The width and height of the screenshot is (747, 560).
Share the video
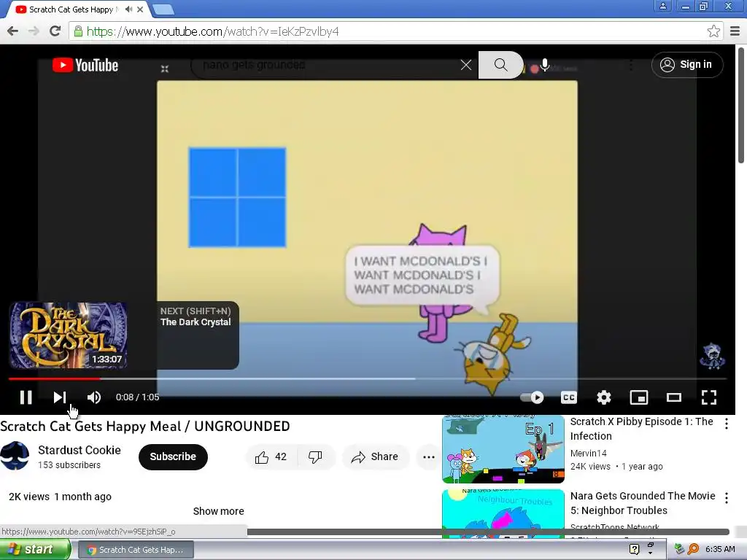(376, 457)
